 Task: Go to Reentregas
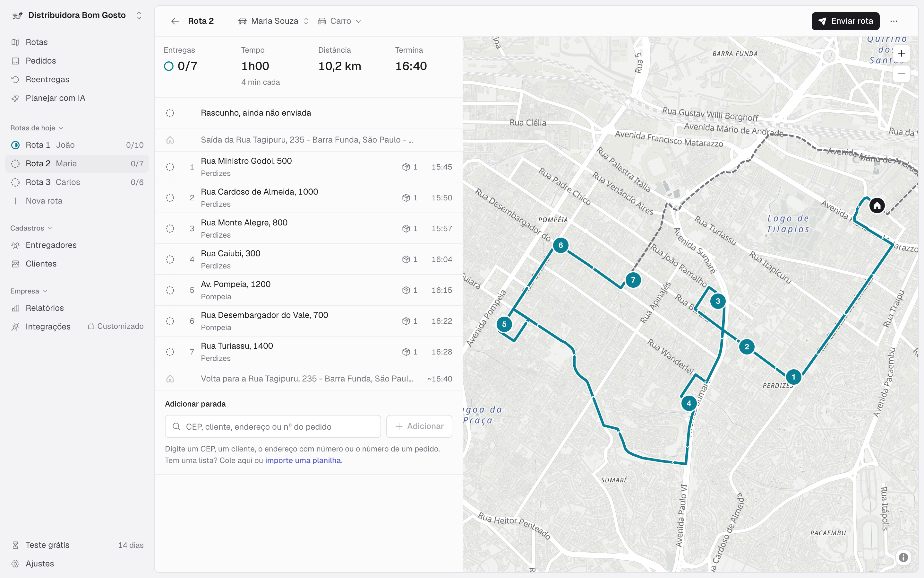[x=77, y=80]
